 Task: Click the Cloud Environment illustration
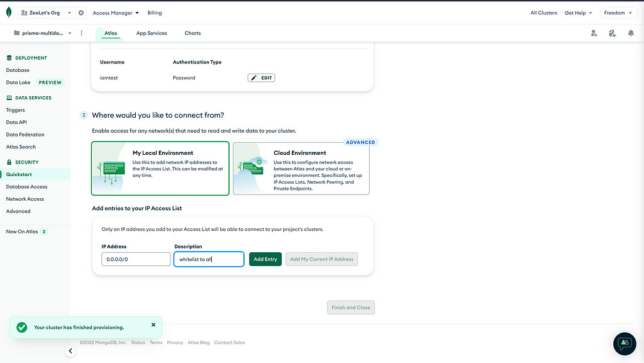point(252,169)
